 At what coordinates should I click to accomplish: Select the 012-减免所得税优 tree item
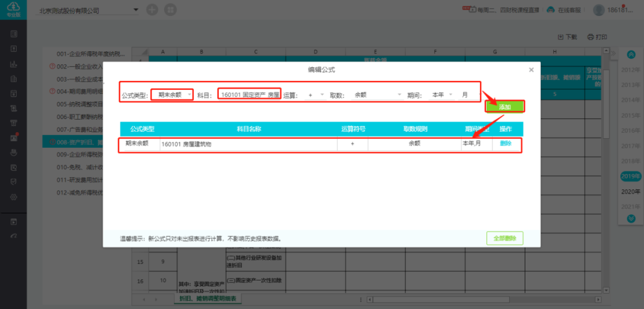pos(80,192)
